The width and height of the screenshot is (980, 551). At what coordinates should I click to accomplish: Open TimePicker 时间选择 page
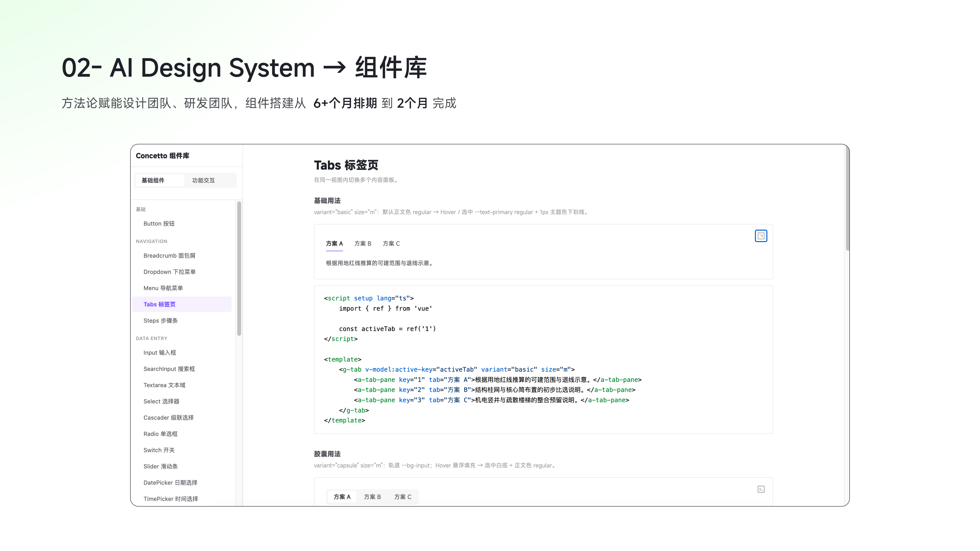(182, 499)
